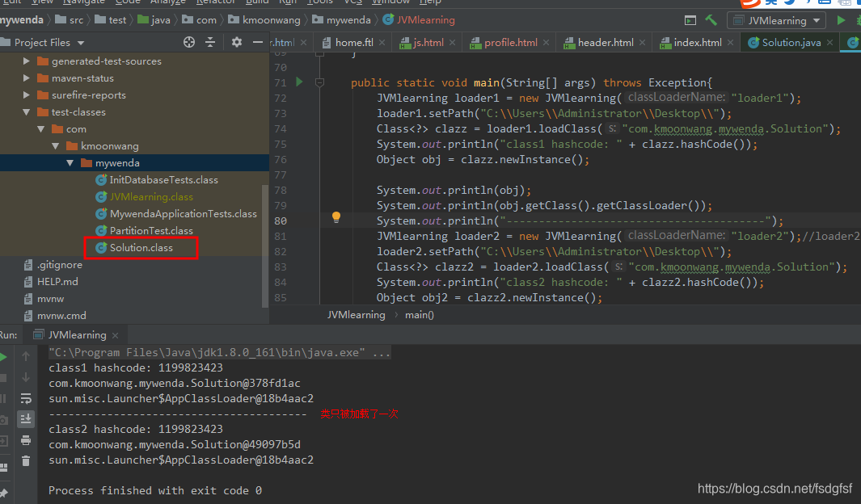Click the yellow lightbulb intention icon

click(x=336, y=217)
